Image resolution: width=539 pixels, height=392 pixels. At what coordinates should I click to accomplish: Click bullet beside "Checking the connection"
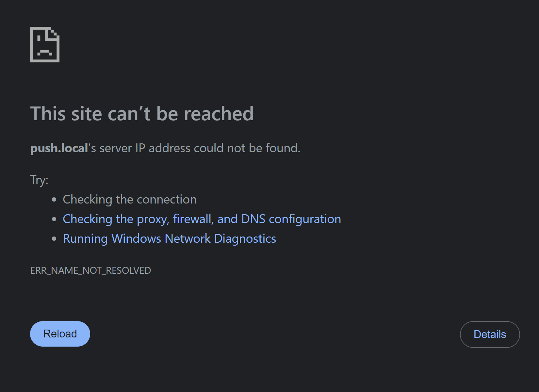click(54, 200)
